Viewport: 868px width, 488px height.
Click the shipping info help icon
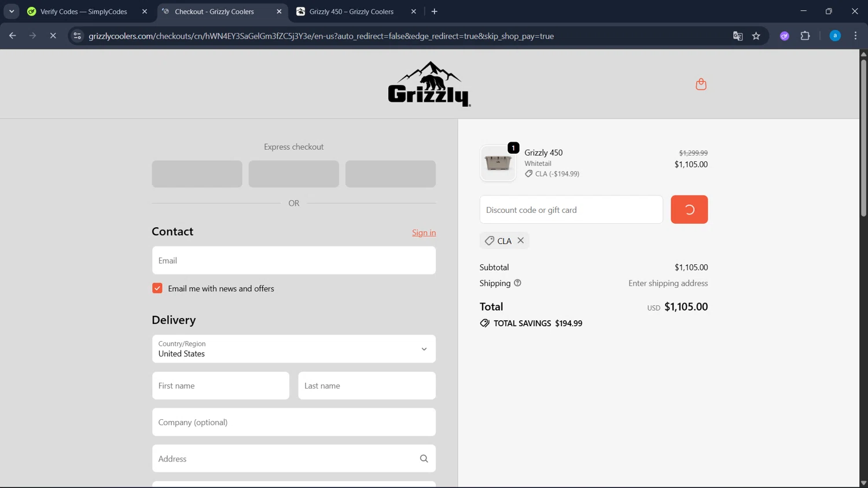coord(517,283)
